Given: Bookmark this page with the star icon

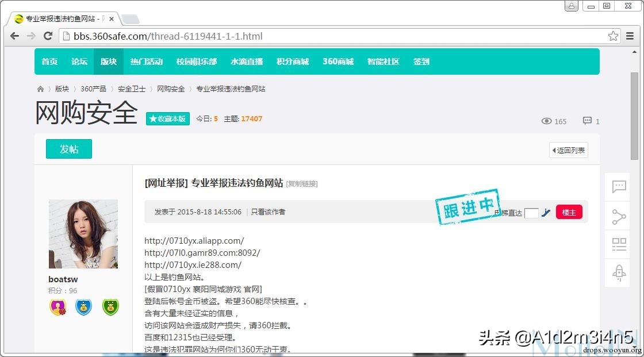Looking at the screenshot, I should point(613,36).
